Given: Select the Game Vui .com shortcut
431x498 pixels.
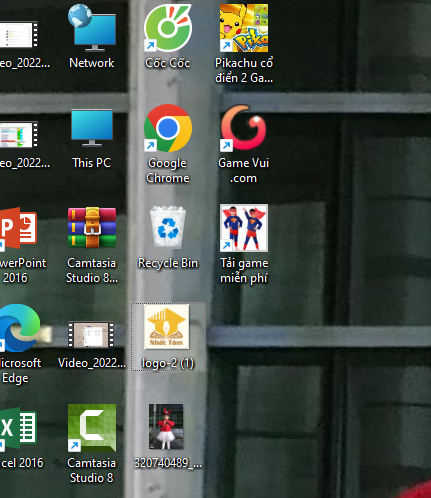Looking at the screenshot, I should (x=244, y=128).
